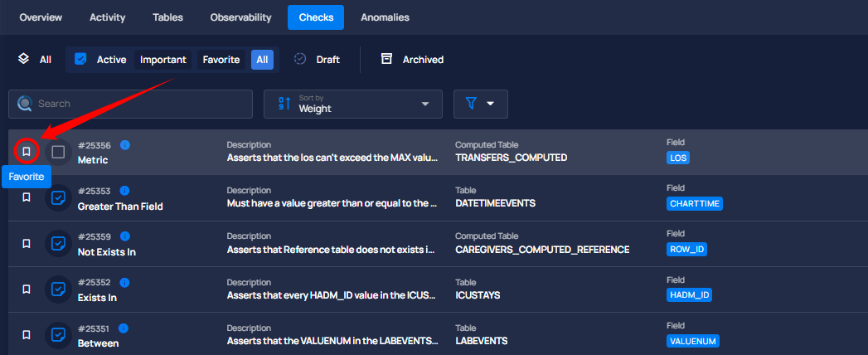The width and height of the screenshot is (868, 355).
Task: Click bookmark icon for Not Exists In check
Action: click(x=26, y=243)
